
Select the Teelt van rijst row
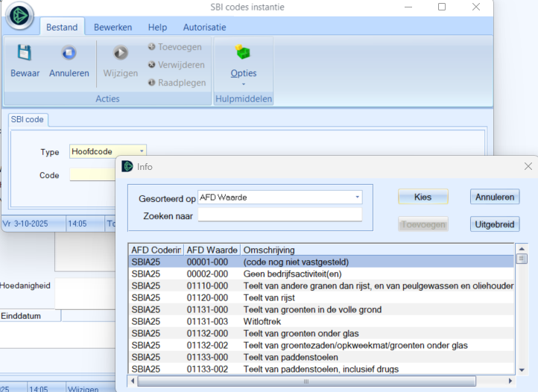[322, 297]
